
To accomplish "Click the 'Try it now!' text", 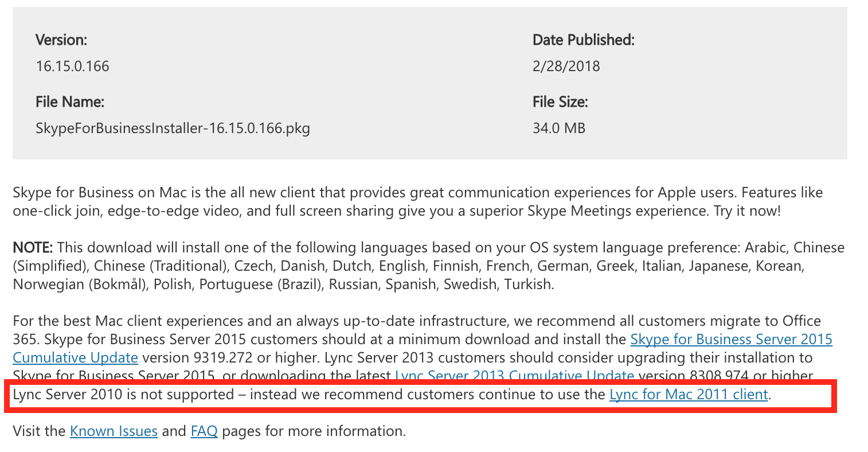I will (747, 211).
